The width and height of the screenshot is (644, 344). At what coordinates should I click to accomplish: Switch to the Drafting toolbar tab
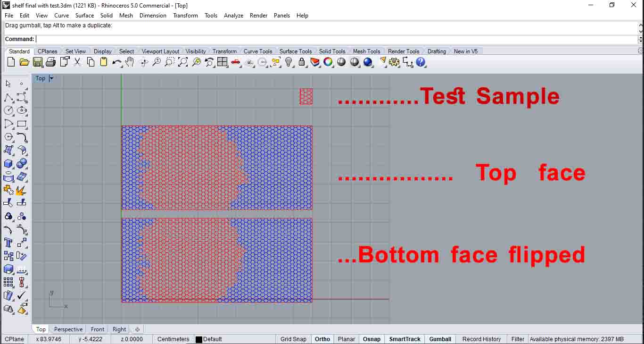[x=437, y=51]
